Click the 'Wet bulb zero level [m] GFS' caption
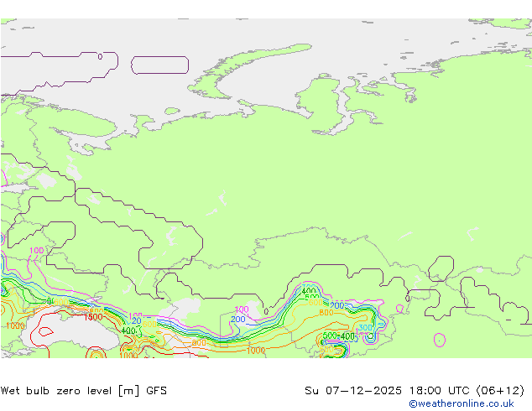532x411 pixels. [x=84, y=391]
